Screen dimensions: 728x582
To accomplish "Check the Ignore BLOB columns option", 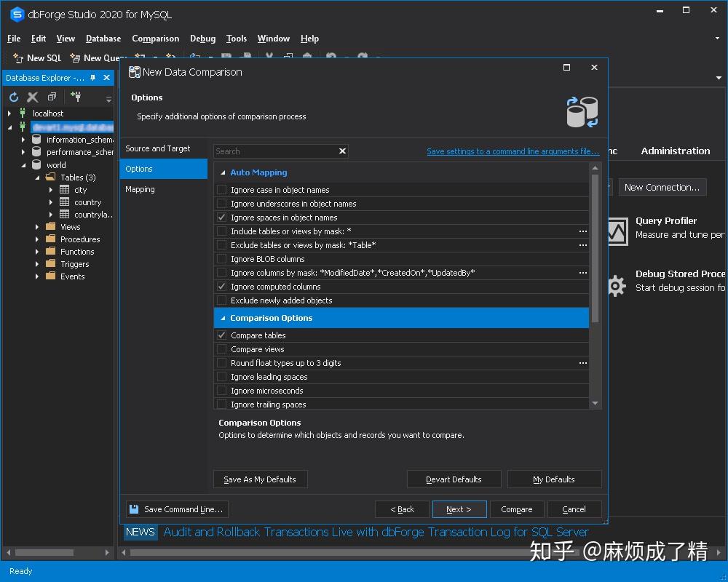I will coord(221,259).
